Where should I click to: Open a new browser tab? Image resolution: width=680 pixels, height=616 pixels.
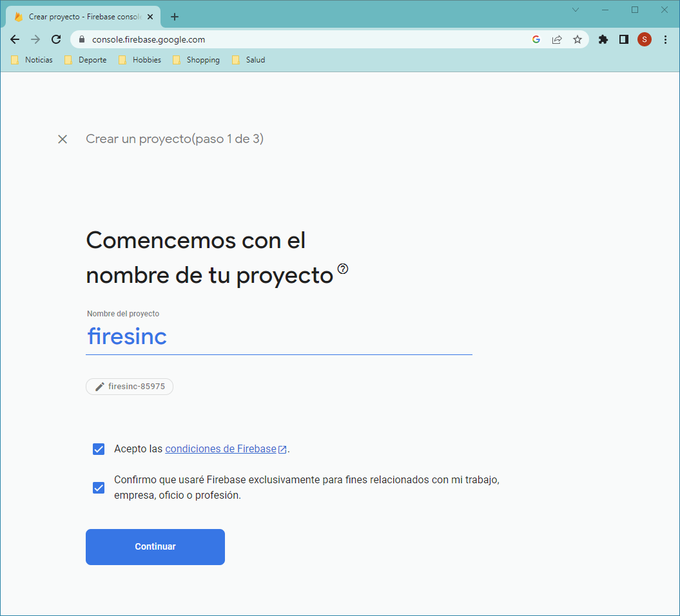point(175,17)
